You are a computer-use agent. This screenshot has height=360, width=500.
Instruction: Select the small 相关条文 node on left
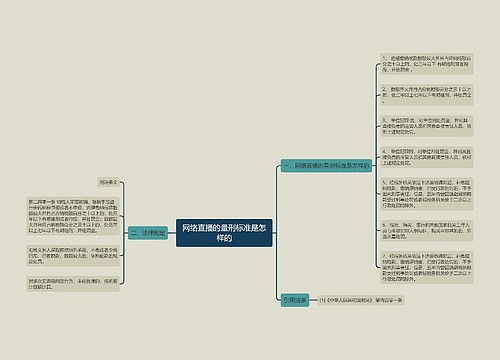(x=108, y=182)
